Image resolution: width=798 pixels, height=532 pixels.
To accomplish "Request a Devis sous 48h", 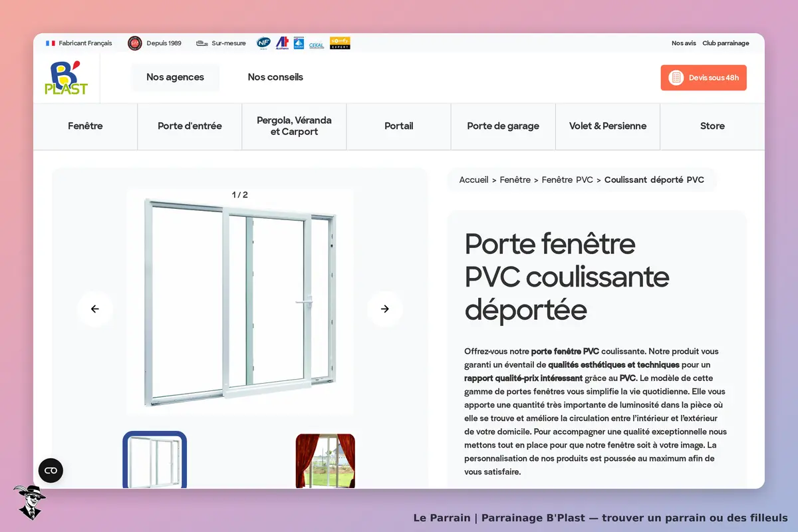I will click(704, 78).
